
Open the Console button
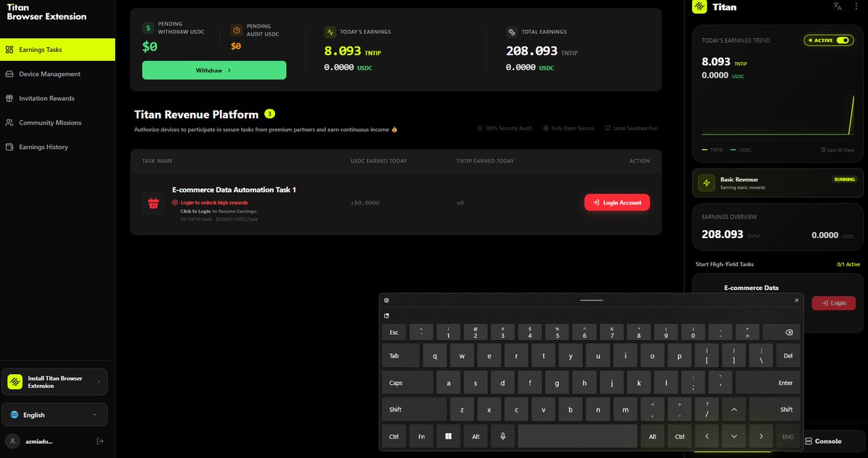pos(822,441)
